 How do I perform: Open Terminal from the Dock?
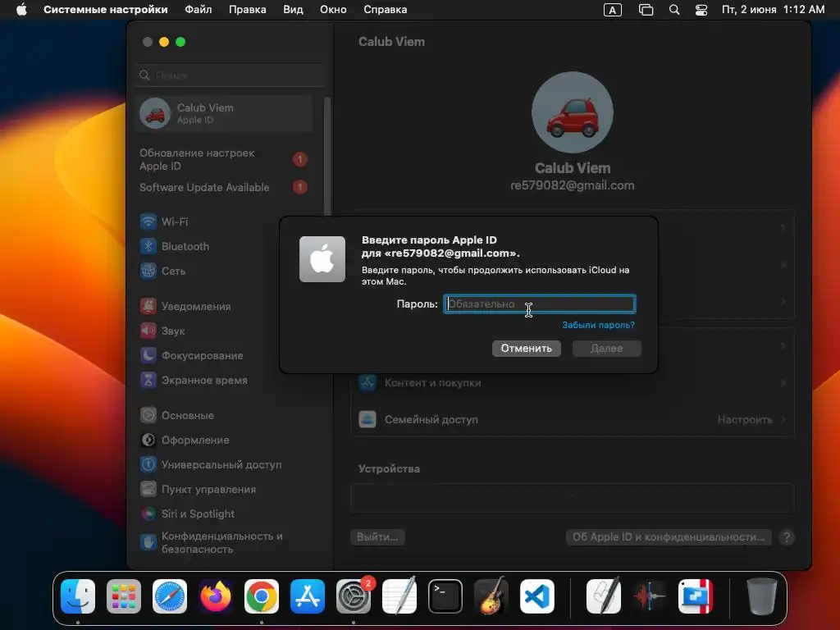pos(445,596)
